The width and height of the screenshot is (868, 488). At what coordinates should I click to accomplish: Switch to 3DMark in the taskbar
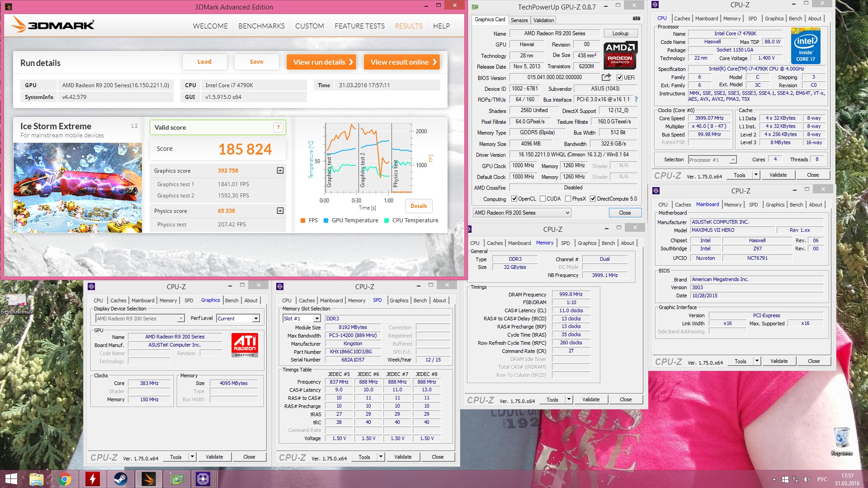[x=148, y=479]
